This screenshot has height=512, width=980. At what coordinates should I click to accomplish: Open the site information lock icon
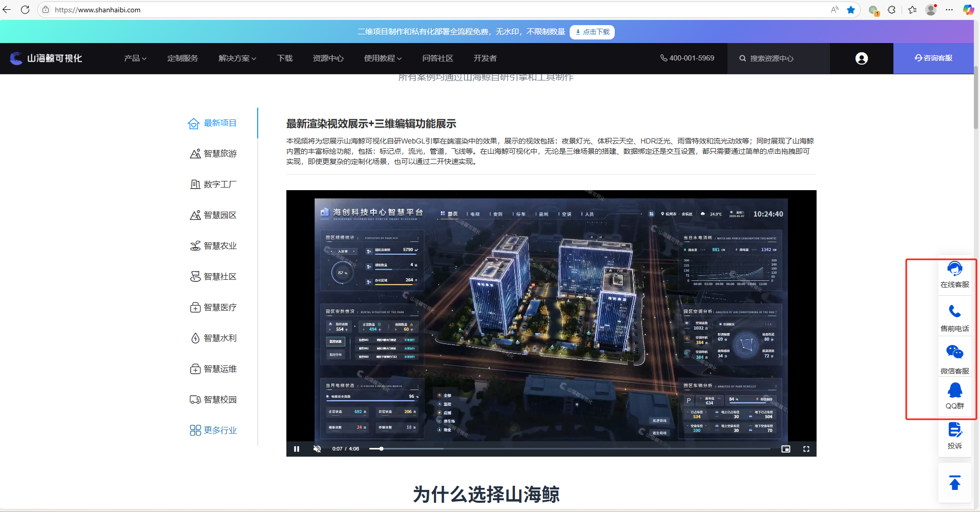coord(46,10)
